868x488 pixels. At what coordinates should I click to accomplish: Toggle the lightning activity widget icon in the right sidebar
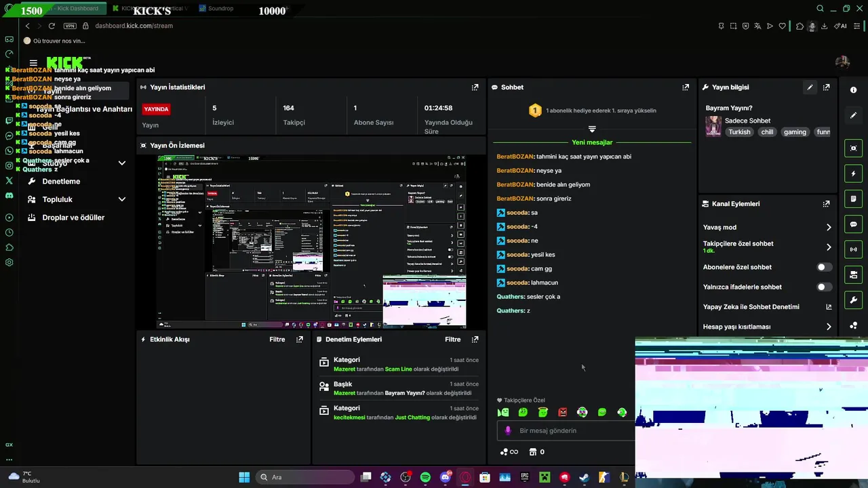click(853, 174)
